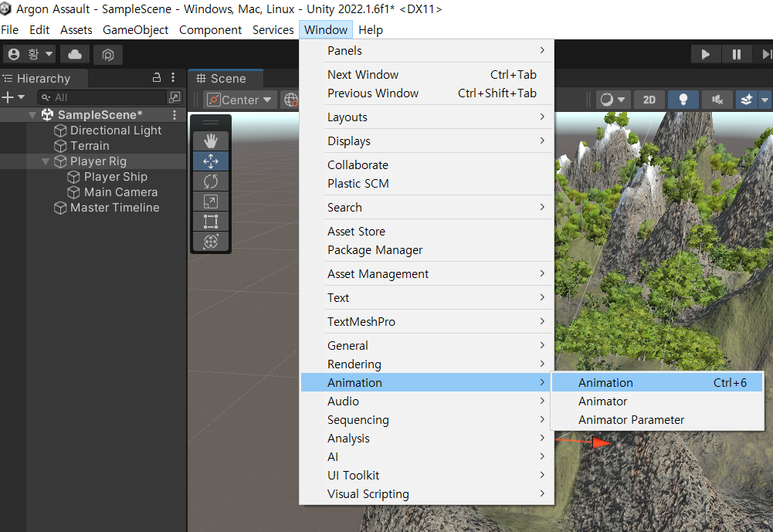Click the Play button
This screenshot has height=532, width=773.
[705, 54]
